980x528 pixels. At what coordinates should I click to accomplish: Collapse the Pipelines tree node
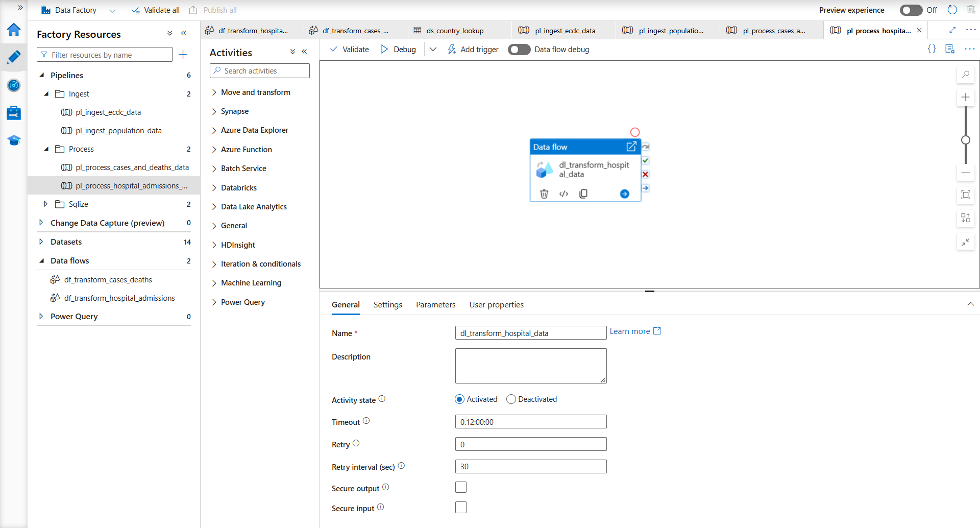click(x=42, y=75)
